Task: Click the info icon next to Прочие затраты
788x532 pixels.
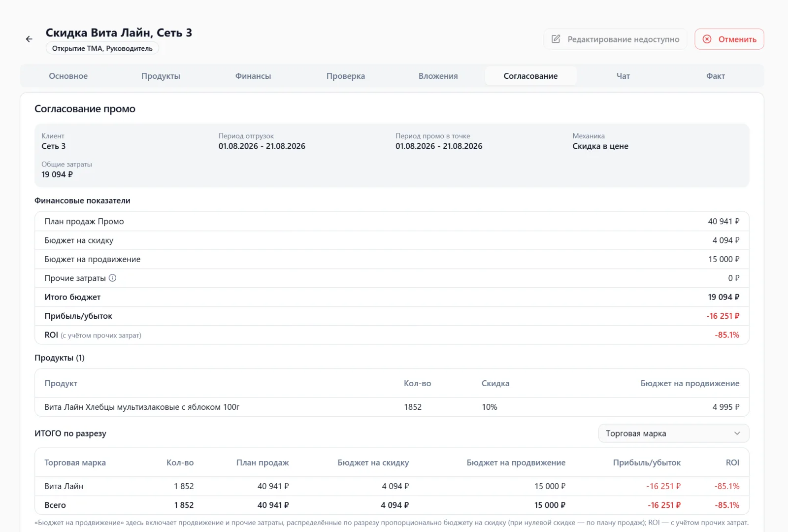Action: point(112,278)
